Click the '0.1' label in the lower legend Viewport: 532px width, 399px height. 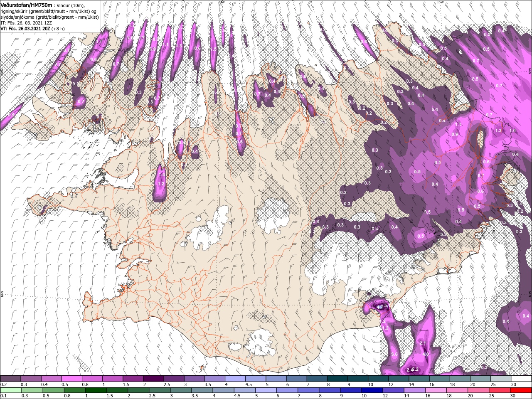pos(3,396)
